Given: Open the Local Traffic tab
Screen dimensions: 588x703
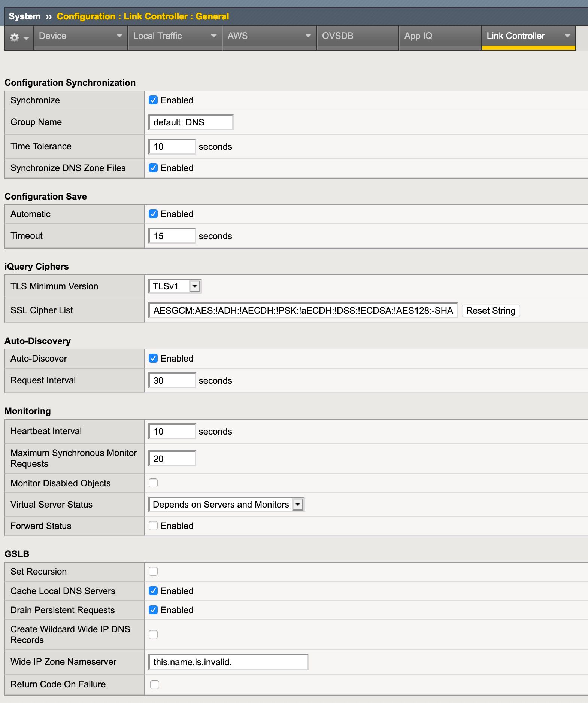Looking at the screenshot, I should click(x=158, y=36).
